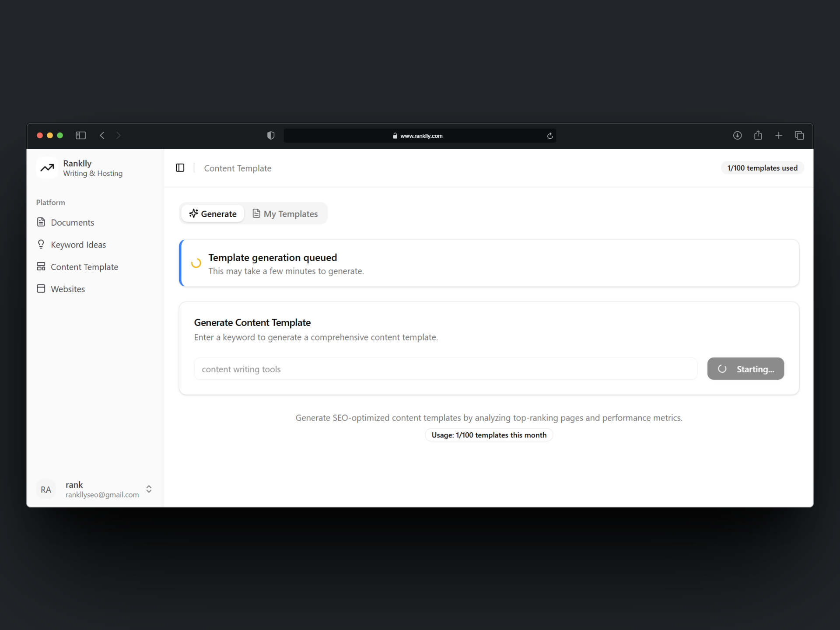Click the Ranklly trending-arrow logo icon

tap(47, 168)
